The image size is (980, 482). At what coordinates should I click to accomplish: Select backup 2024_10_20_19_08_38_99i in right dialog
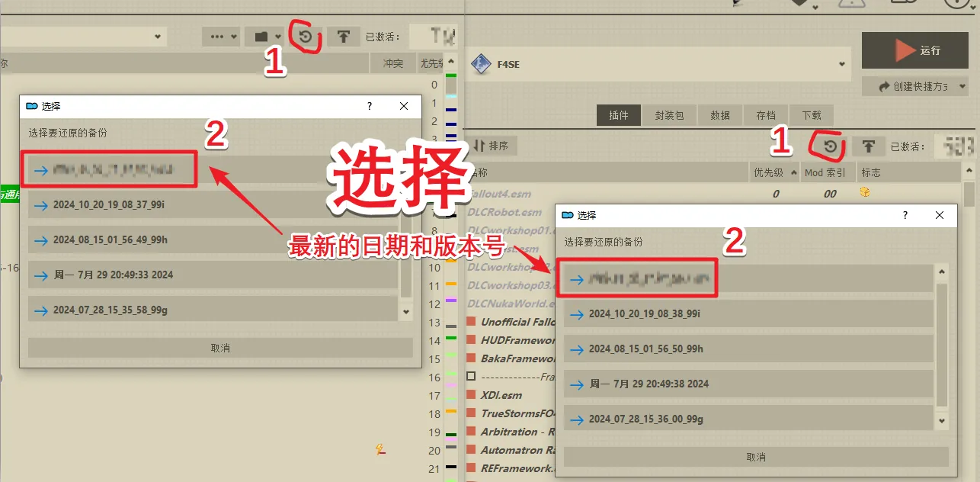pos(748,313)
